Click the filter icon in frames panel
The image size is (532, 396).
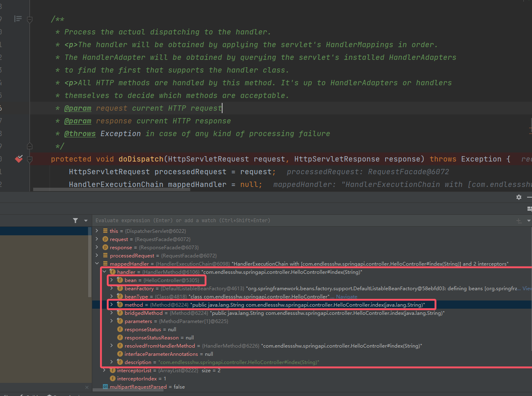point(75,221)
